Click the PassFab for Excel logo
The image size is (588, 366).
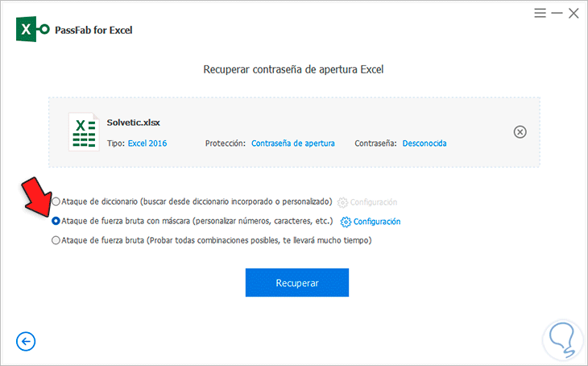coord(33,29)
